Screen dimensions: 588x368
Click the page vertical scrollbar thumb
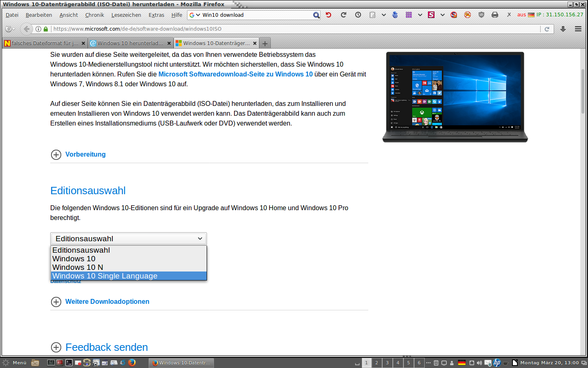[583, 92]
